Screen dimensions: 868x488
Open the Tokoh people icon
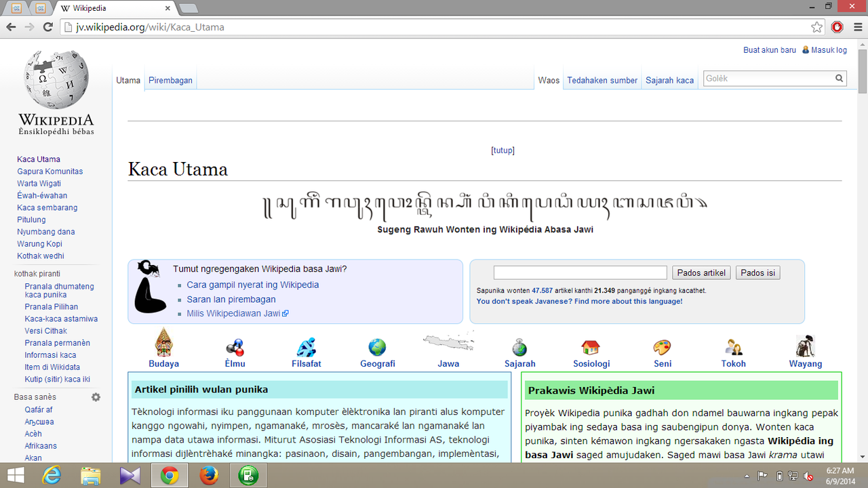coord(733,348)
